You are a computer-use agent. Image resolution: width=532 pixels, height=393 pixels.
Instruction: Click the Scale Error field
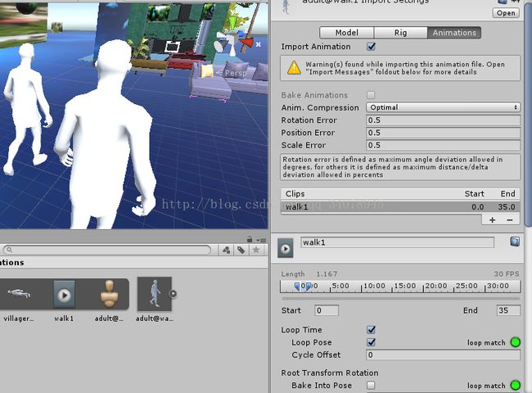tap(443, 145)
